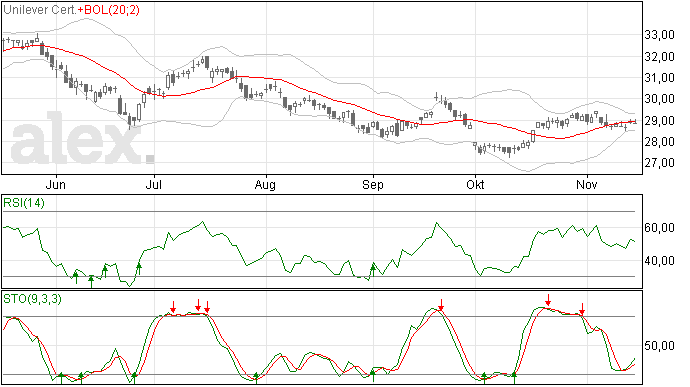Click the 31,00 price axis value
The height and width of the screenshot is (387, 690).
[660, 78]
